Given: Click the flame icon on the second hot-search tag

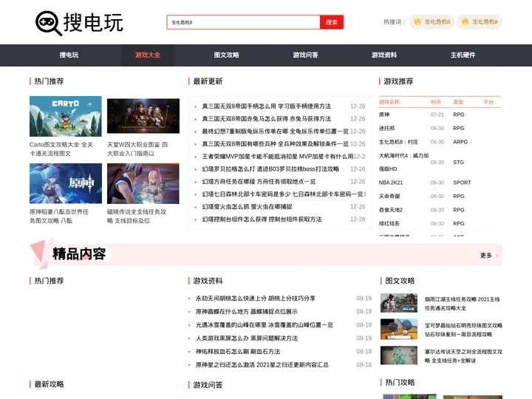Looking at the screenshot, I should [465, 21].
